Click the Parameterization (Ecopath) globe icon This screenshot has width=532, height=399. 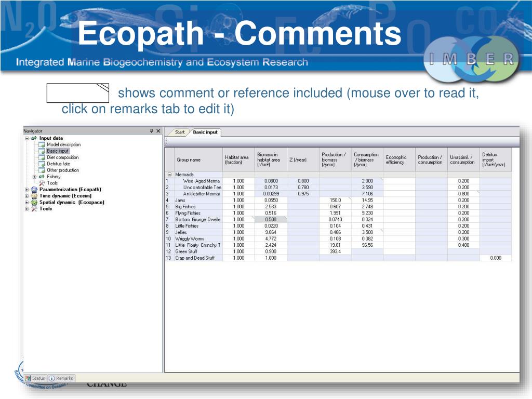(x=34, y=189)
